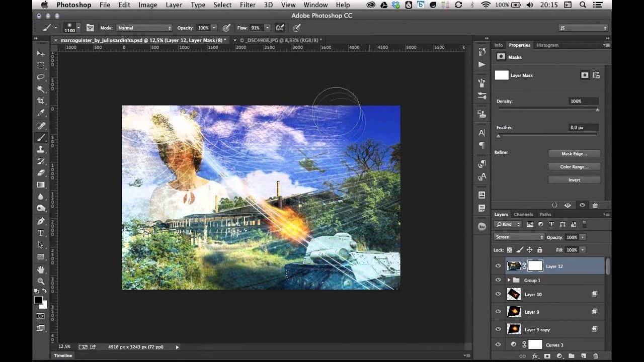
Task: Add layer style via fx icon
Action: coord(536,356)
